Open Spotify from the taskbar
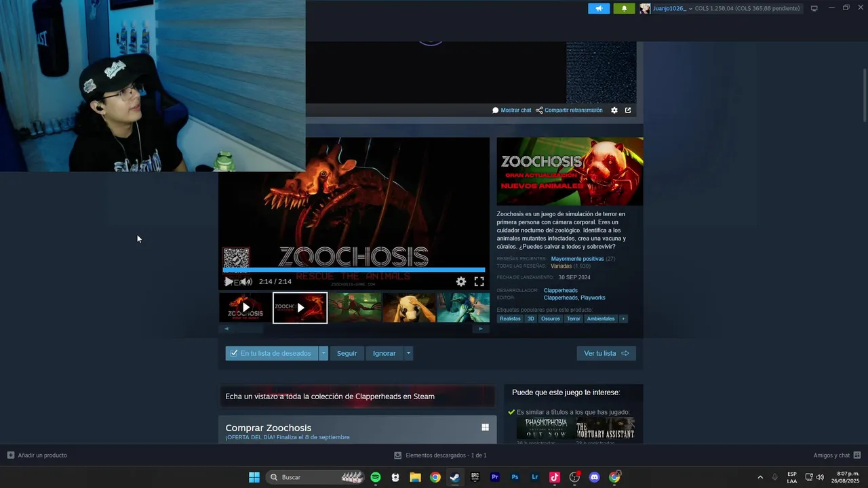This screenshot has width=868, height=488. point(376,477)
